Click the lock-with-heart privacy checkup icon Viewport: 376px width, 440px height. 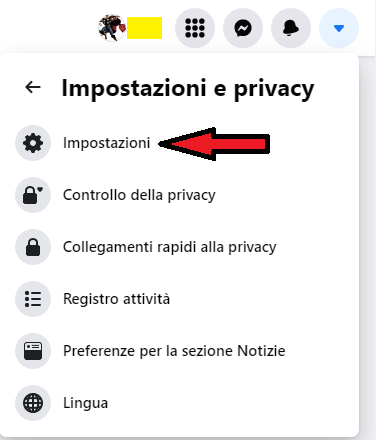(33, 195)
